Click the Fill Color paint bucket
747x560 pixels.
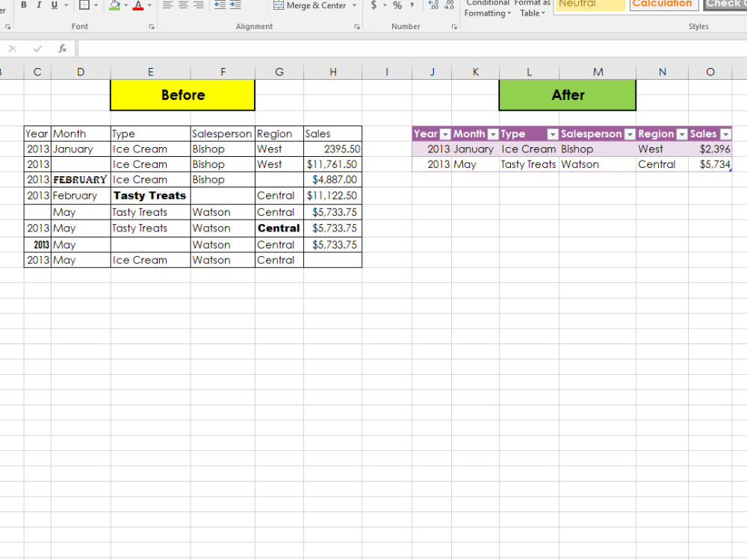click(x=115, y=5)
